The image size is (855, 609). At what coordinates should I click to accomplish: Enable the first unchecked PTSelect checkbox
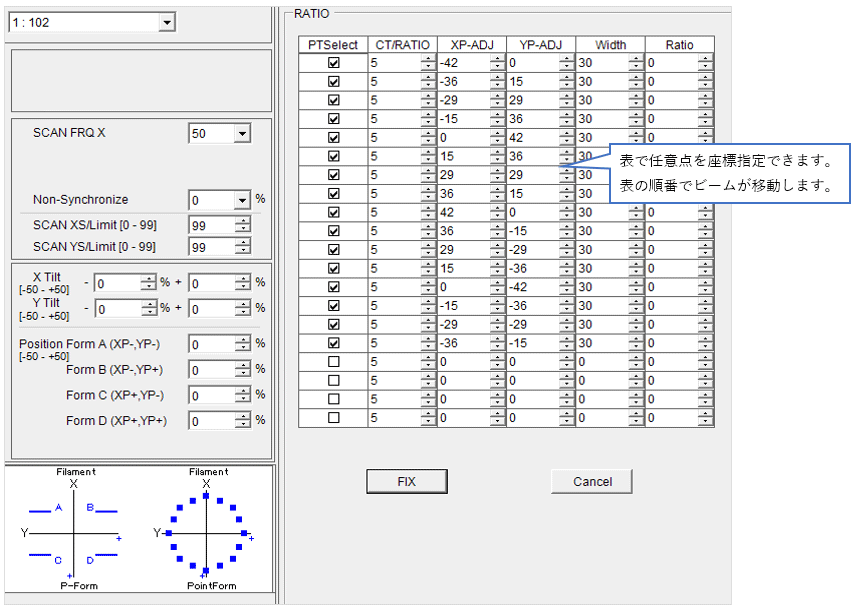[334, 361]
